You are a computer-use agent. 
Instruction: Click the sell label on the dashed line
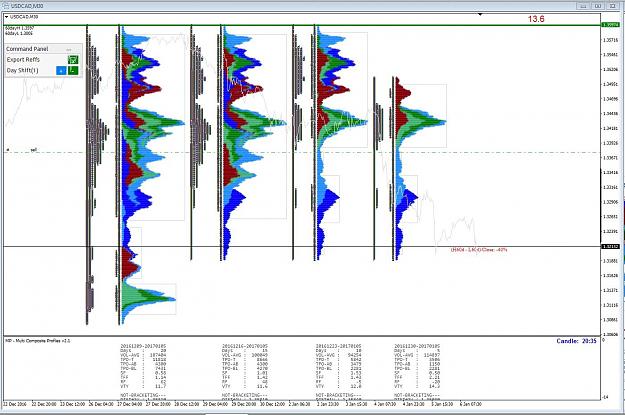point(34,150)
